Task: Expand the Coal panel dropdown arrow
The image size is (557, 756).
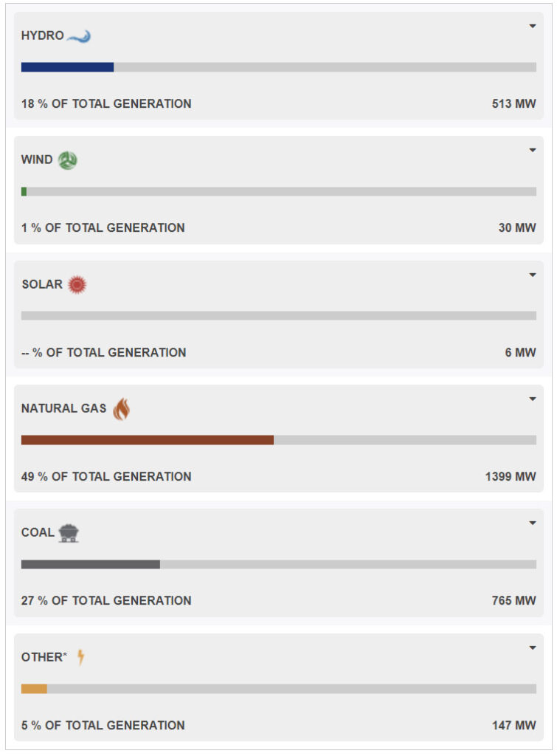Action: [x=533, y=523]
